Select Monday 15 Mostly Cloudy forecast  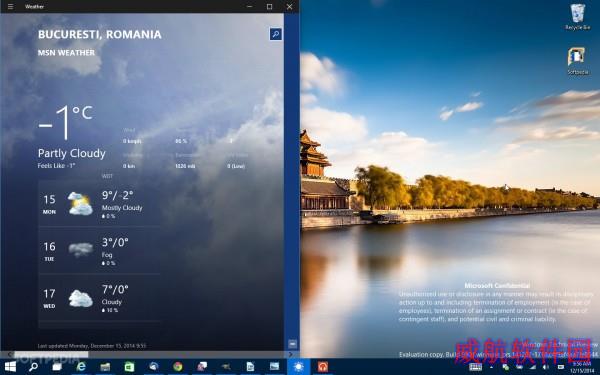pos(99,204)
